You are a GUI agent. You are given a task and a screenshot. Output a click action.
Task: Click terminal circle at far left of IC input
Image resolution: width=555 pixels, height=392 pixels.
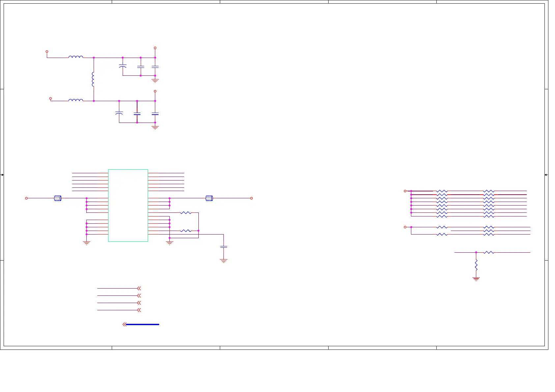pos(26,198)
